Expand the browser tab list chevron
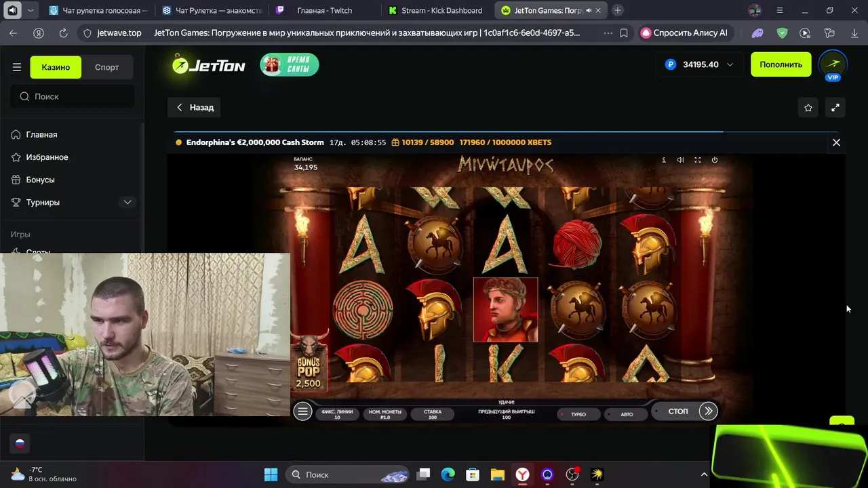Screen dimensions: 868x488 [31, 11]
